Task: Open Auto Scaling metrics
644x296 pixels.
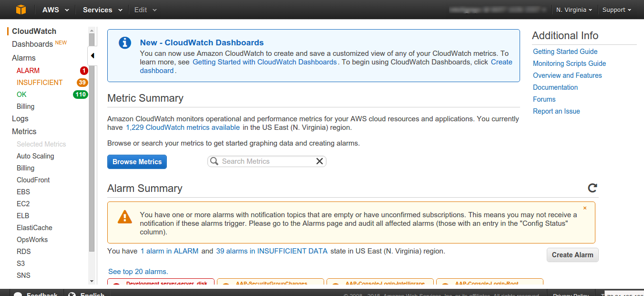Action: 35,156
